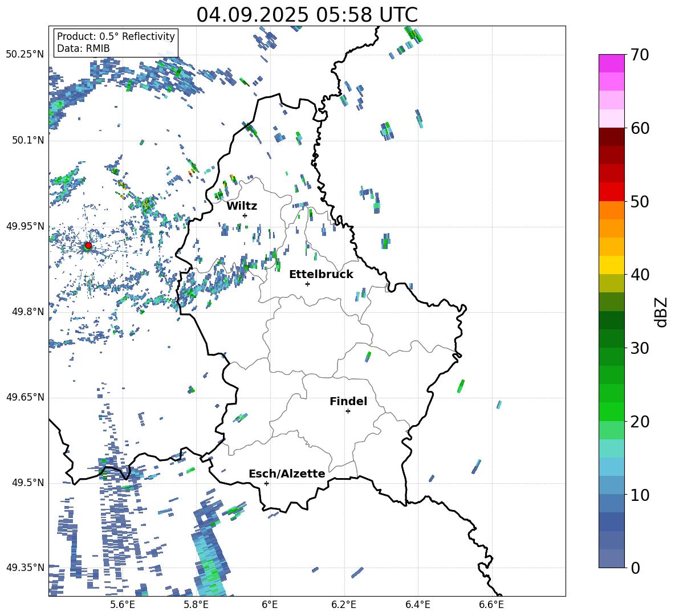Click the bright red 50 dBZ color band
Image resolution: width=675 pixels, height=616 pixels.
coord(611,192)
